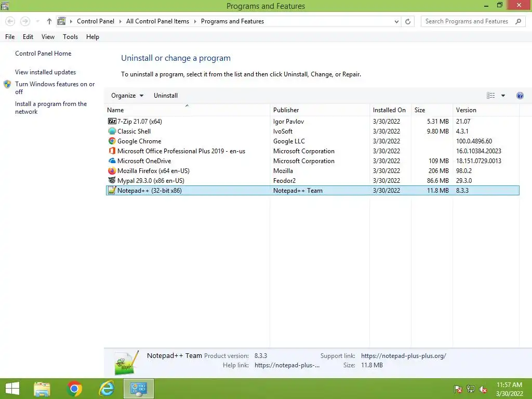The width and height of the screenshot is (532, 399).
Task: Select the Classic Shell row
Action: click(312, 131)
